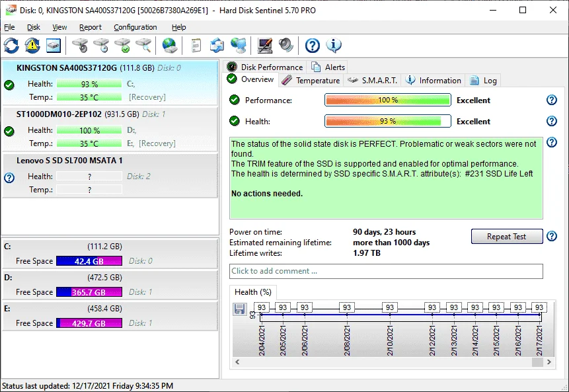Click the '90 days, 23 hours' power on value
The image size is (569, 392).
tap(385, 232)
